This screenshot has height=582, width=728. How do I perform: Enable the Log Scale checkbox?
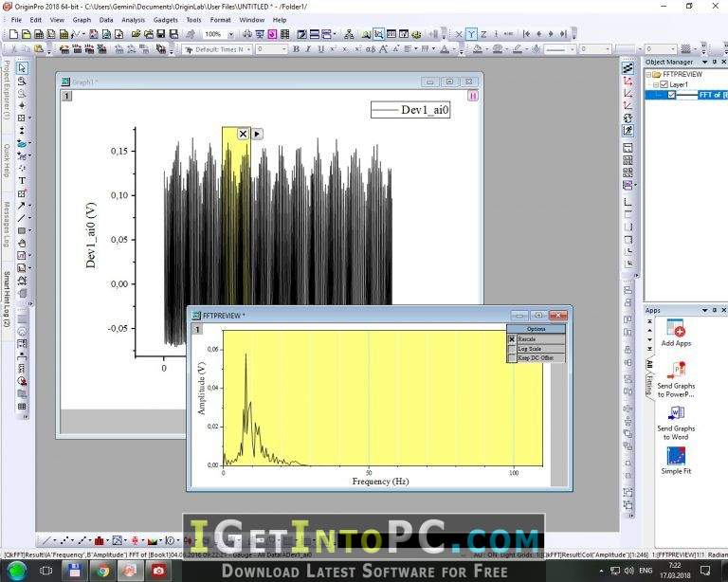512,349
